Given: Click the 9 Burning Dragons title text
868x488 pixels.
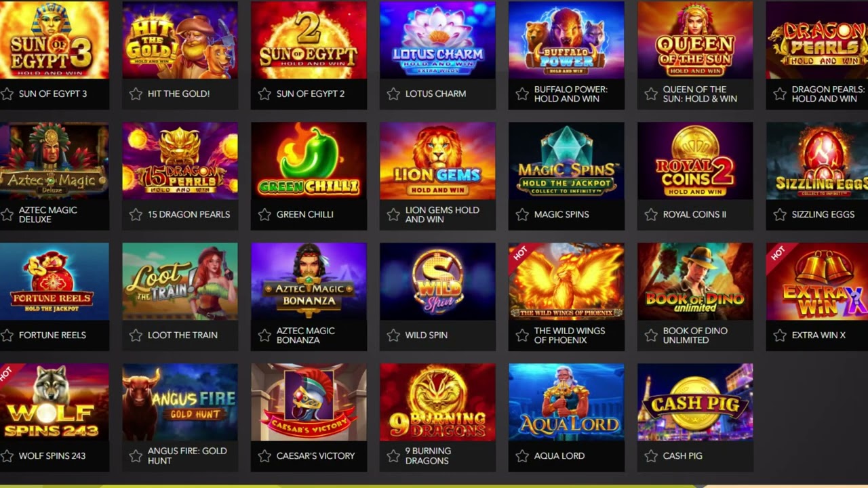Looking at the screenshot, I should click(428, 456).
